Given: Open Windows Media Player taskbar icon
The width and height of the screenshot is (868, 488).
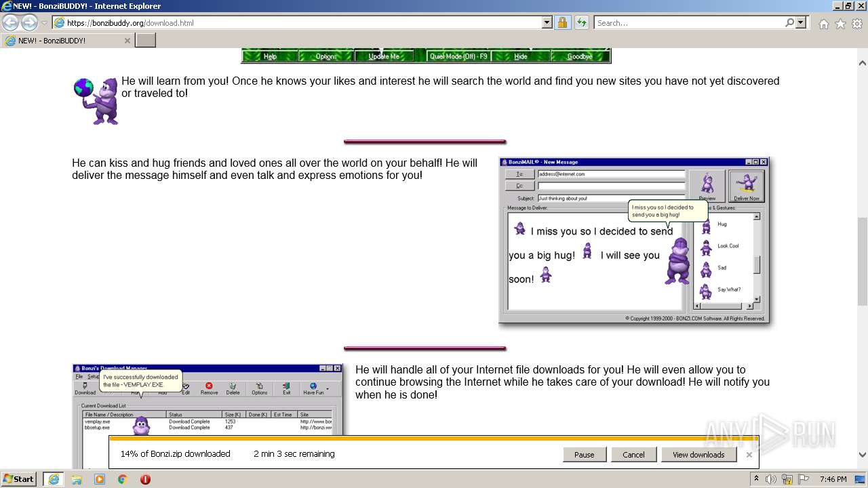Looking at the screenshot, I should [100, 479].
